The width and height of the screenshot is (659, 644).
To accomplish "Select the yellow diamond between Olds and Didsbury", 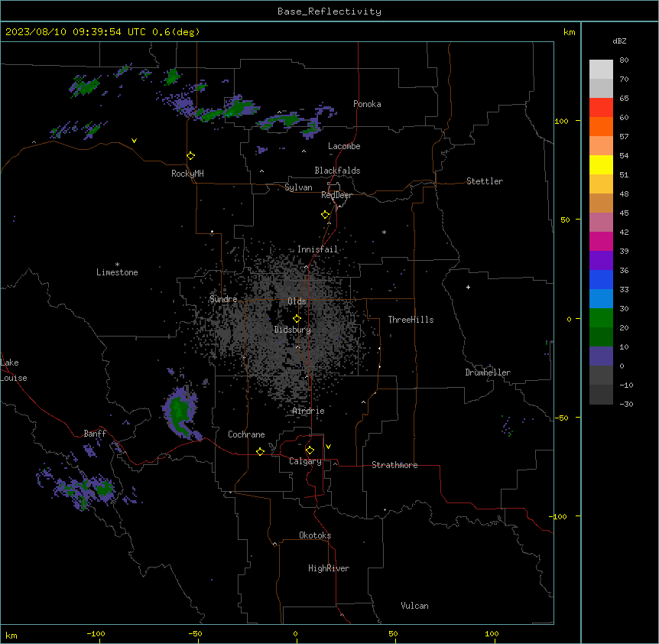I will coord(297,318).
